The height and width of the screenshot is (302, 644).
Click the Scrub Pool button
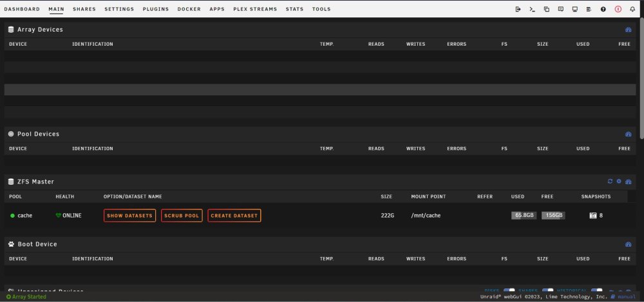[182, 216]
